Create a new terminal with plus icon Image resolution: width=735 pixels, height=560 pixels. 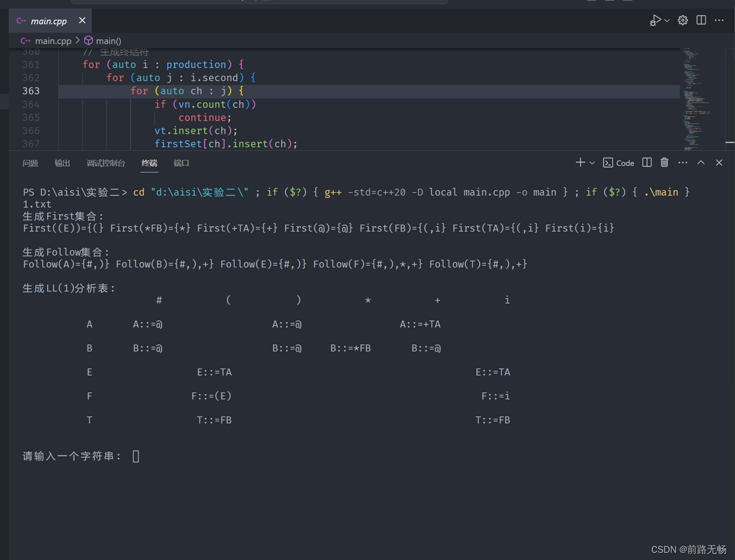(x=580, y=162)
